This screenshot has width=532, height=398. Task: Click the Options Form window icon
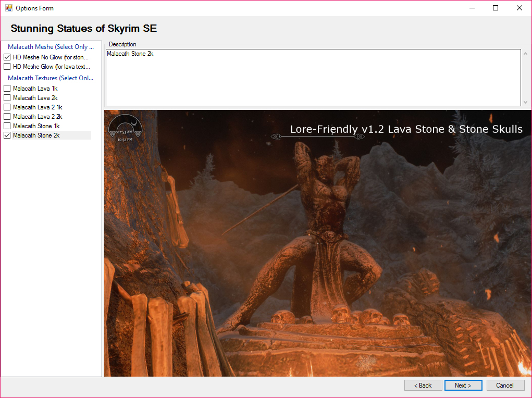point(8,8)
